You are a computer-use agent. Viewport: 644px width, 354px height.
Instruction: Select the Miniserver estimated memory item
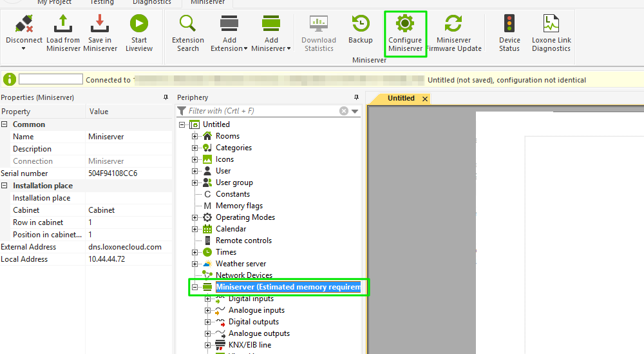click(x=288, y=287)
